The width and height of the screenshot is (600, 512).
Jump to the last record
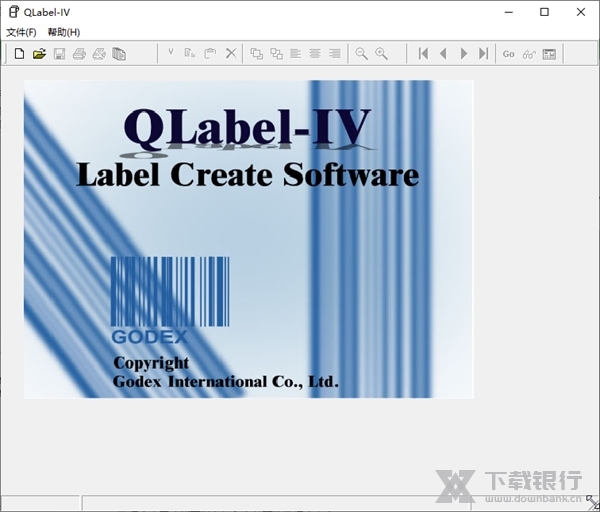click(483, 54)
